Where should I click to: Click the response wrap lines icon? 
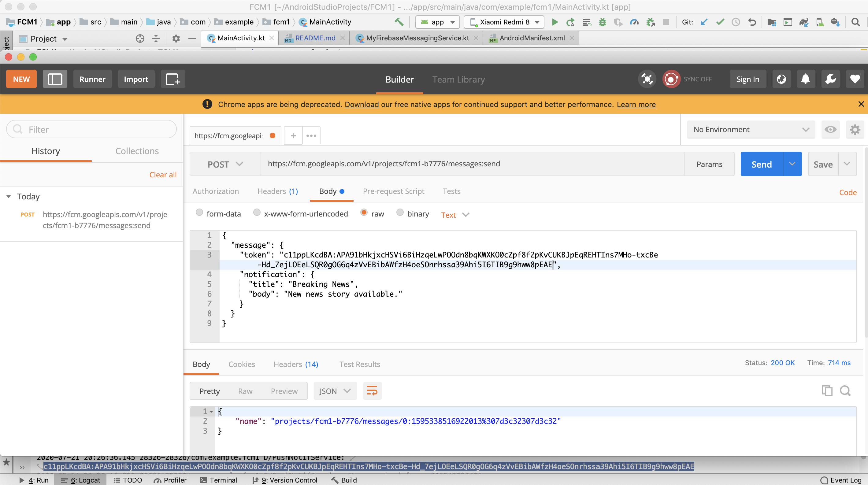[372, 391]
